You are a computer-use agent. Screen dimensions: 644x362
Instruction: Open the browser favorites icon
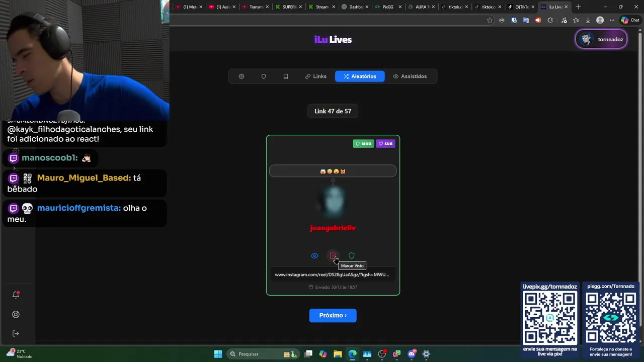coord(576,20)
